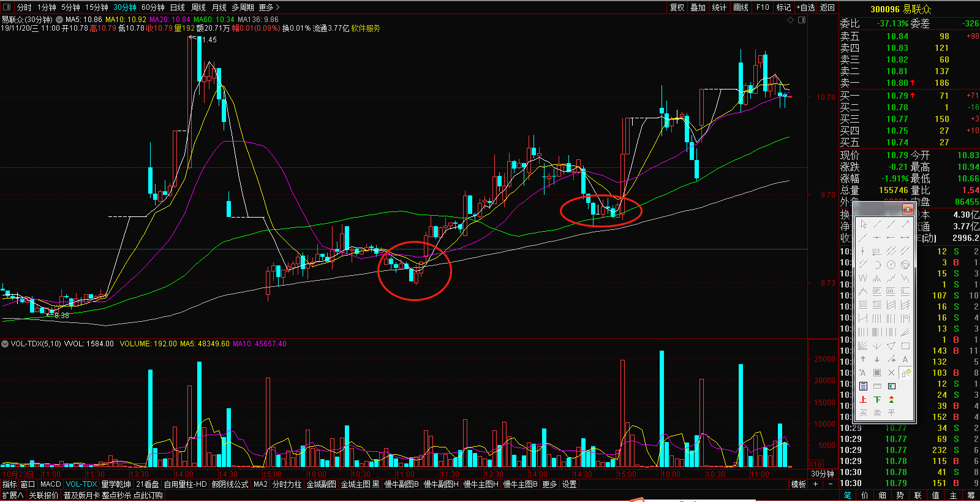Screen dimensions: 980x502
Task: Select the text label 'A' tool
Action: [x=905, y=359]
